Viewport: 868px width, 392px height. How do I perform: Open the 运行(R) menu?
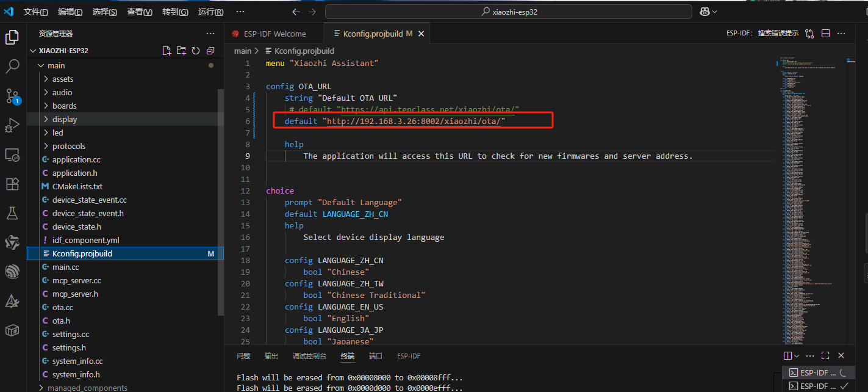pos(211,12)
